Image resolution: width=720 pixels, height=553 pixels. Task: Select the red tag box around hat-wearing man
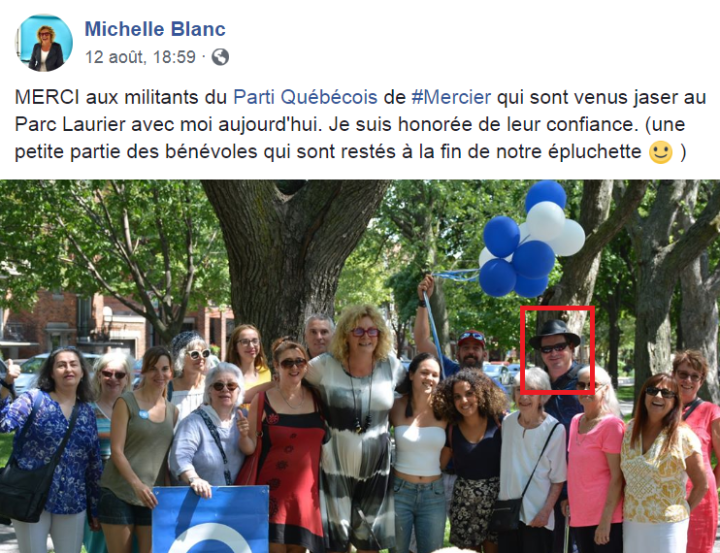[557, 350]
